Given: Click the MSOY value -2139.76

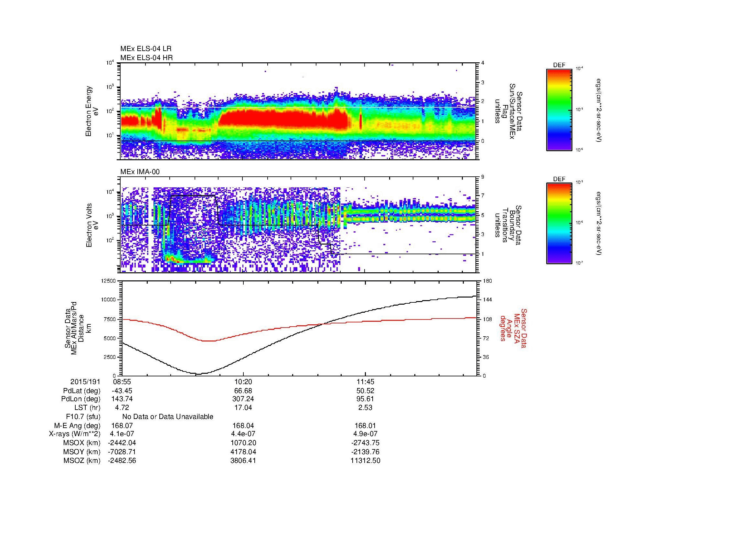Looking at the screenshot, I should click(x=365, y=452).
